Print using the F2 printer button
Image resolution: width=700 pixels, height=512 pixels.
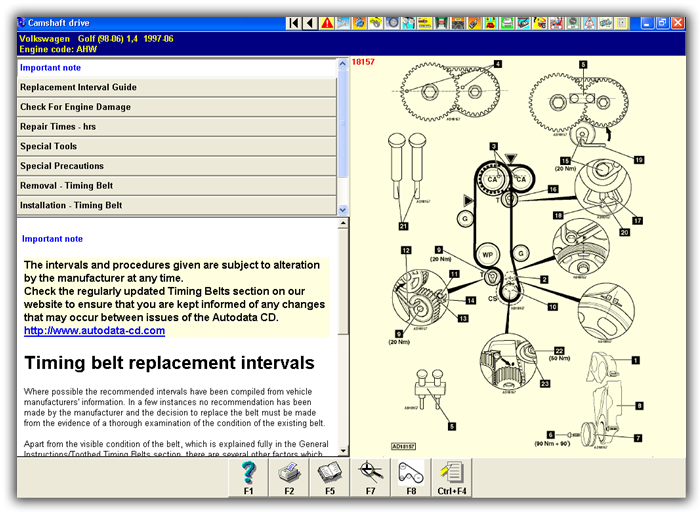[x=289, y=478]
